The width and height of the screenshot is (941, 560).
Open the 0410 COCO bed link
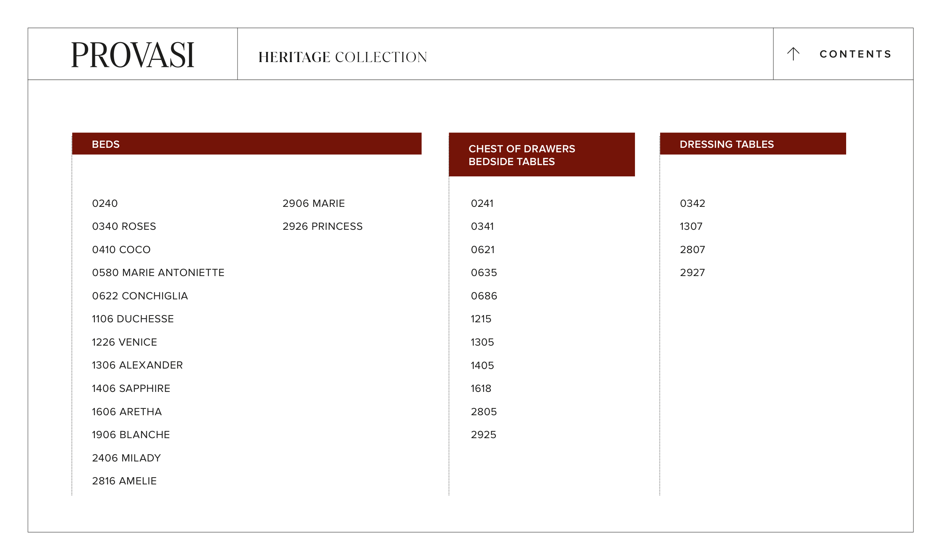[x=121, y=250]
